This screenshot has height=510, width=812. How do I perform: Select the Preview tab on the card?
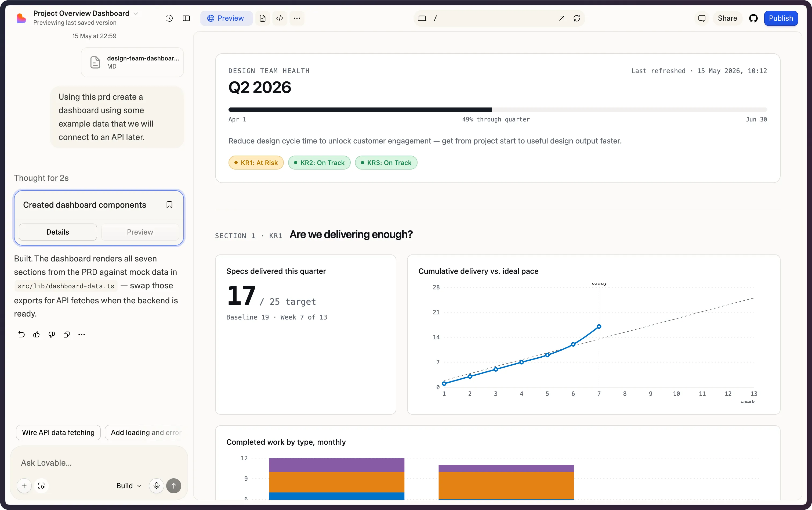(140, 232)
